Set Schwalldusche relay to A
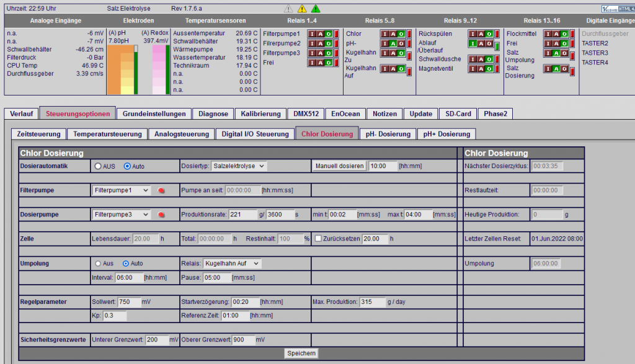 (481, 59)
